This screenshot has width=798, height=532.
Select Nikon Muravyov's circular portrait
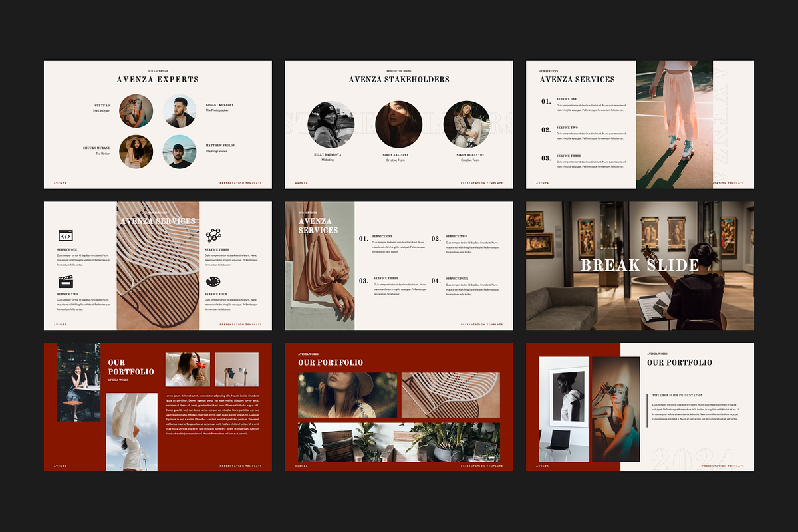coord(466,124)
